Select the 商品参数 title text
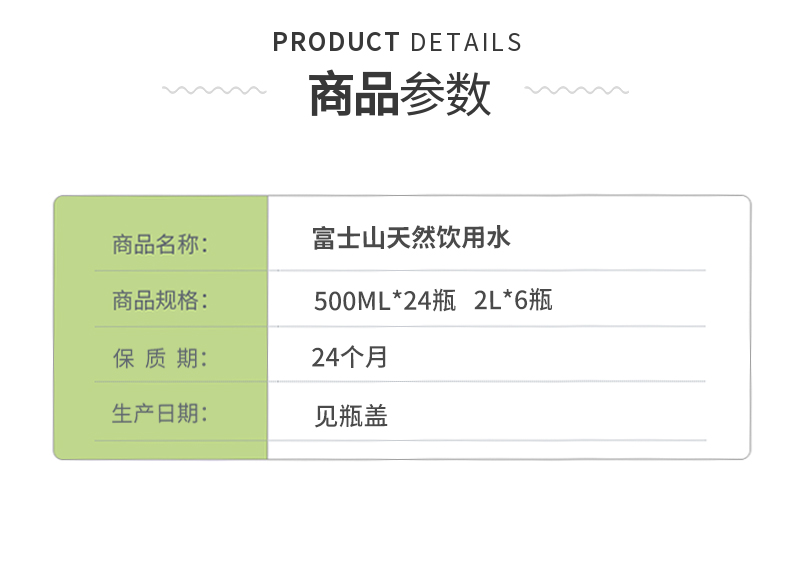This screenshot has width=790, height=567. 400,94
